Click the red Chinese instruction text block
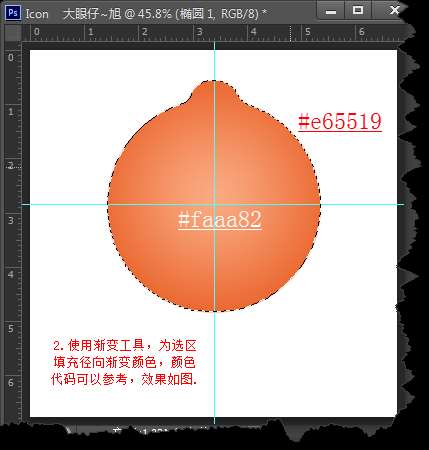 point(124,362)
